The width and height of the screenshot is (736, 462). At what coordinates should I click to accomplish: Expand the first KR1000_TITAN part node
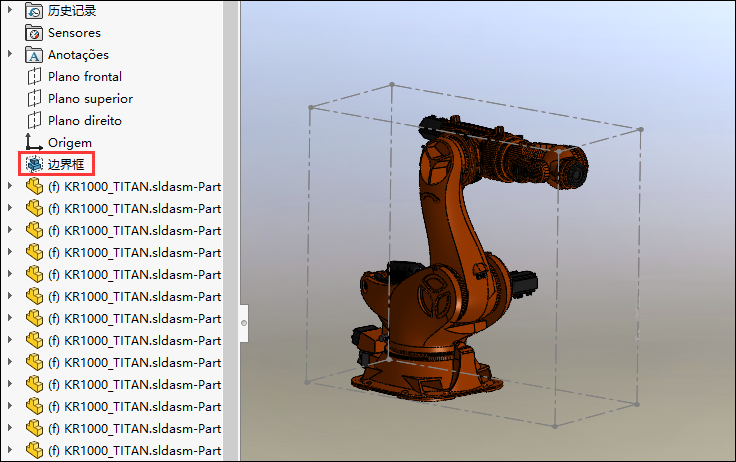[10, 186]
